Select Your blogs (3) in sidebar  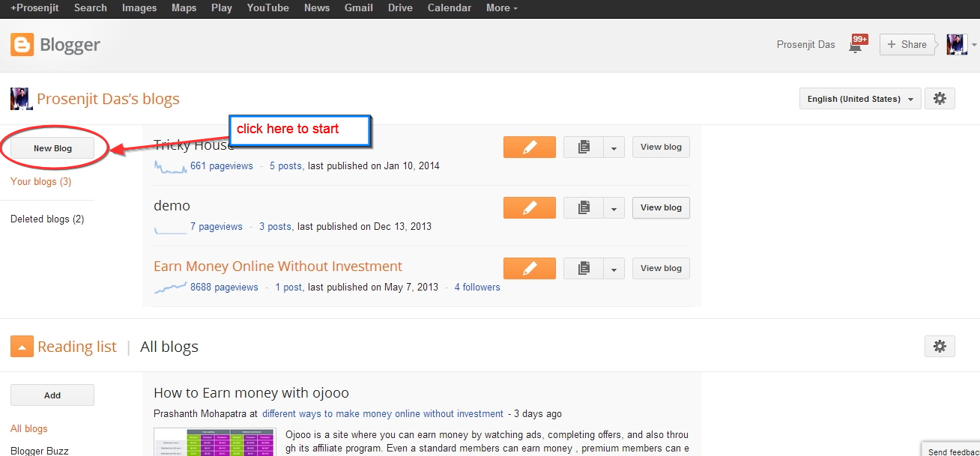pos(41,181)
